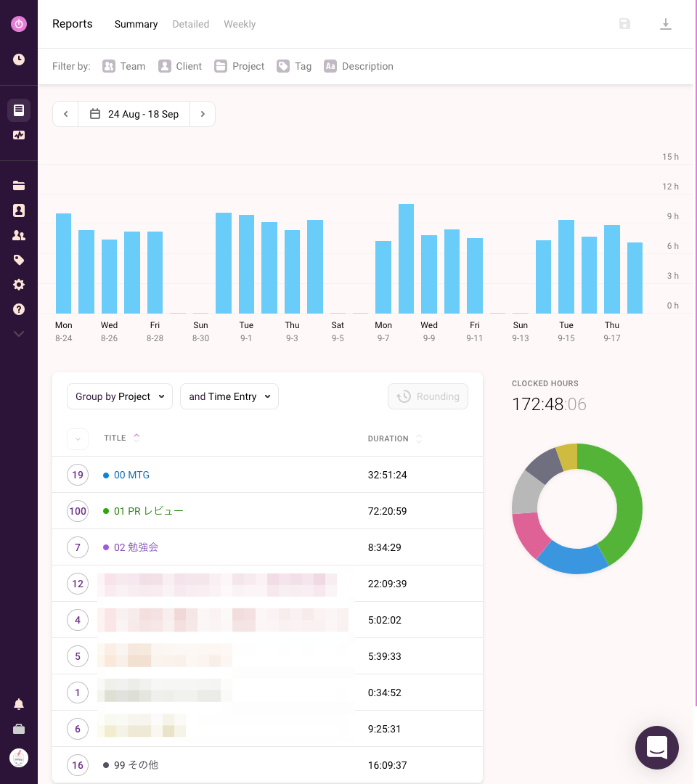Toggle expand for 00 MTG entry count
This screenshot has width=697, height=784.
78,475
